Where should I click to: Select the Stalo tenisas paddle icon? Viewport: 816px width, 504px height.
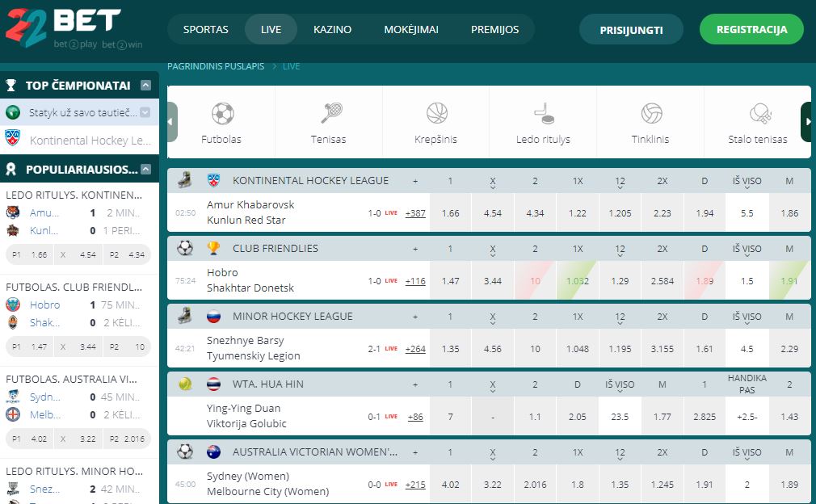(760, 113)
